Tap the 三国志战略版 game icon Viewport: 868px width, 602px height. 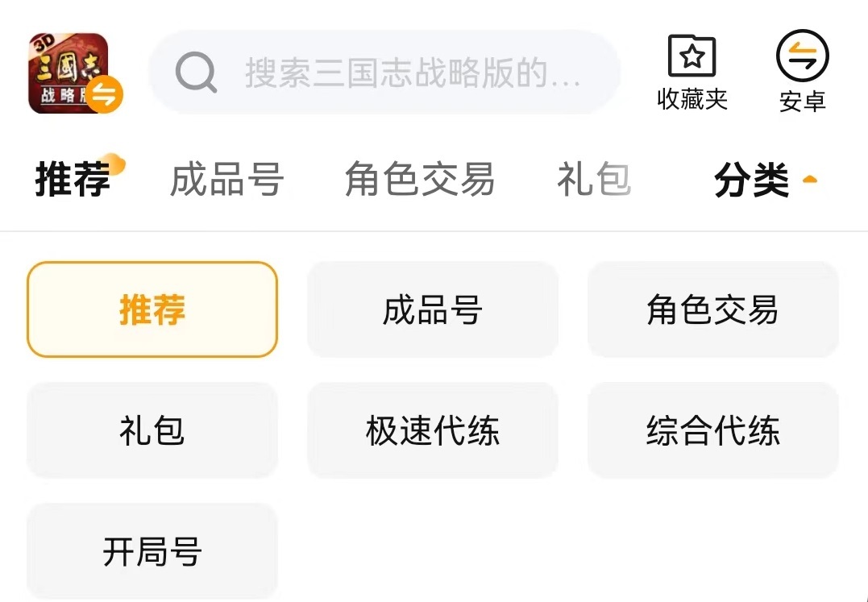[64, 71]
